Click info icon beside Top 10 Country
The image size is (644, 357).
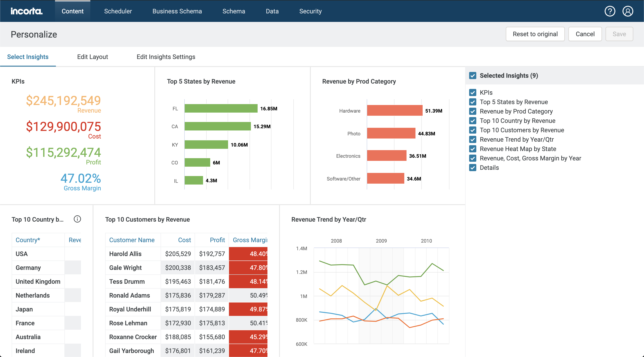click(77, 219)
